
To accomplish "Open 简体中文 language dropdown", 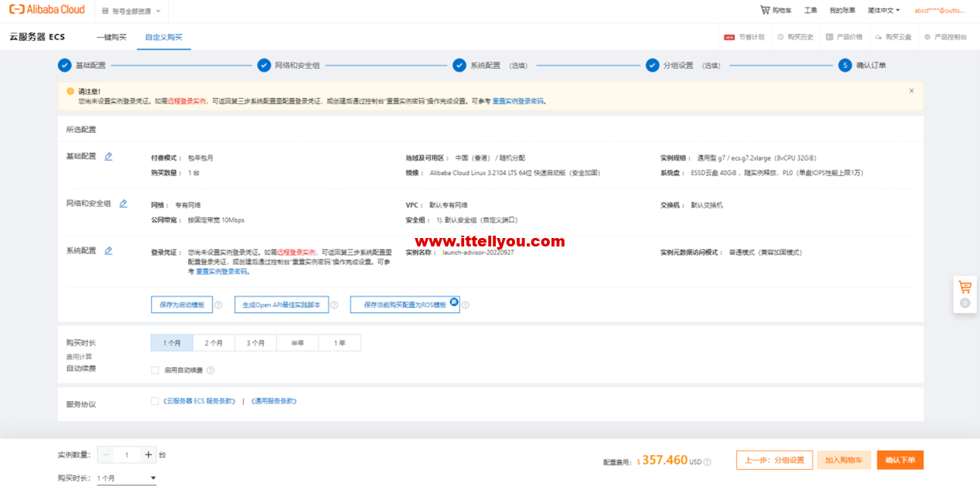I will coord(883,11).
